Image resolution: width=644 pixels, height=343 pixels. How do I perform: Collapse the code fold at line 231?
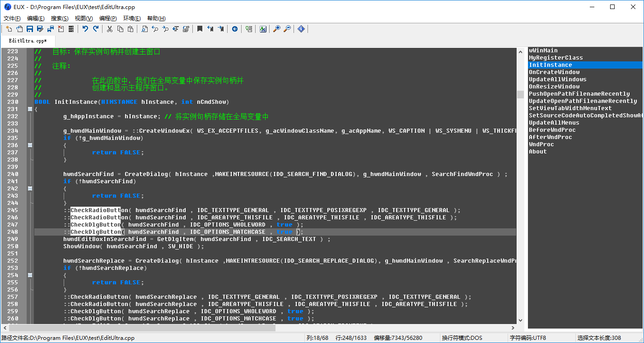click(x=30, y=109)
